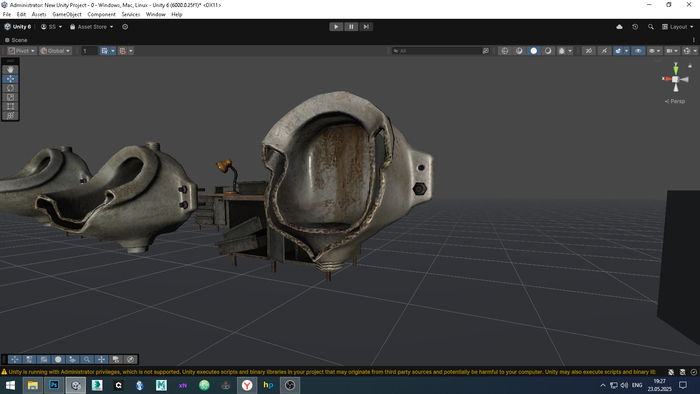Viewport: 700px width, 394px height.
Task: Click the crossed-circle icon in bottom overlay toolbar
Action: (x=130, y=359)
